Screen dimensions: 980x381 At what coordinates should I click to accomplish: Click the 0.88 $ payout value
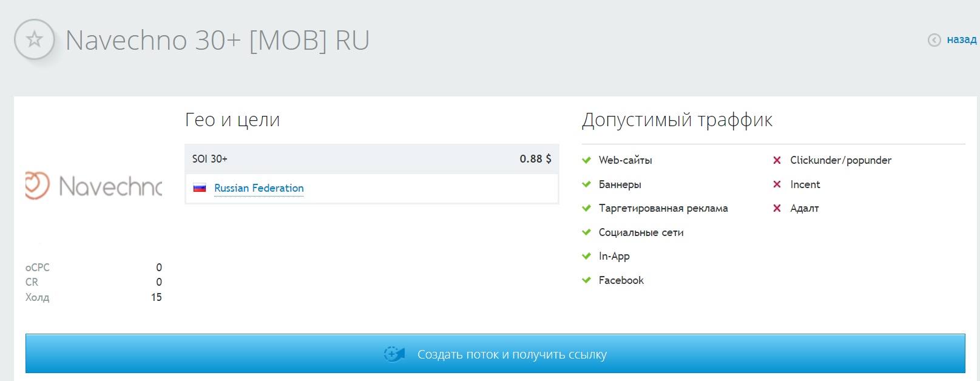tap(535, 159)
